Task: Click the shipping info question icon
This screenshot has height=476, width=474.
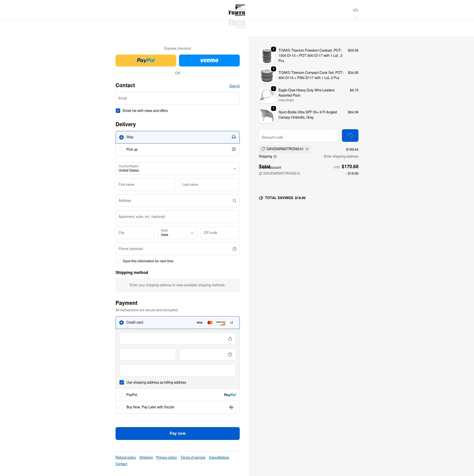Action: 275,157
